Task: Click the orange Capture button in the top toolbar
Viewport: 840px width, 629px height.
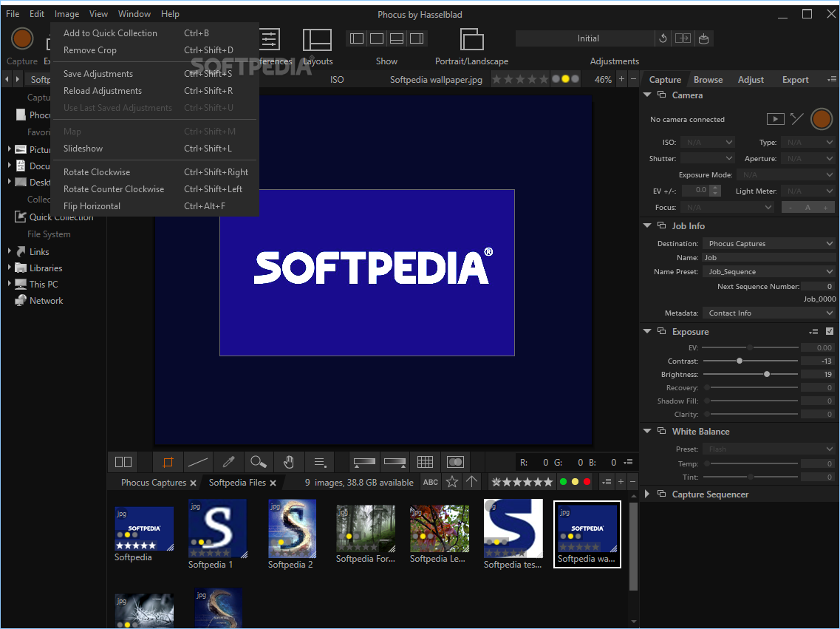Action: coord(22,38)
